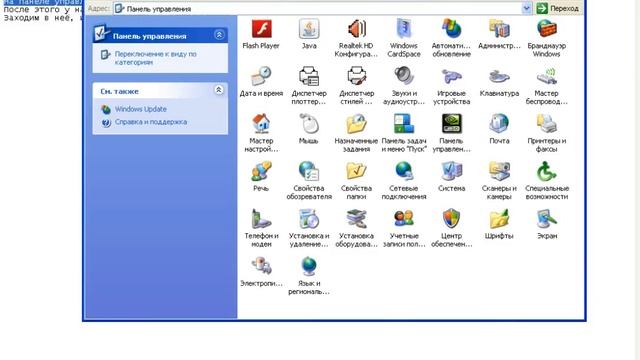
Task: Open Диспетчер плоттеров icon
Action: tap(309, 76)
